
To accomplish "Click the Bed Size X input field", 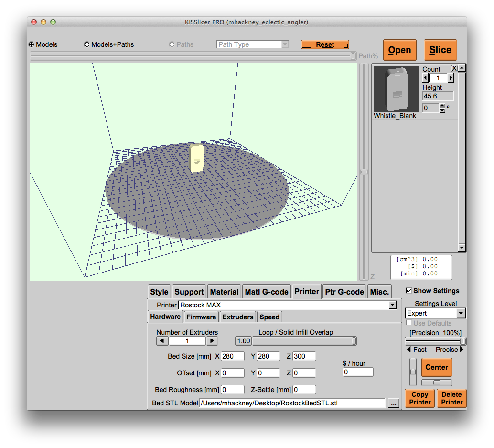I will [232, 356].
